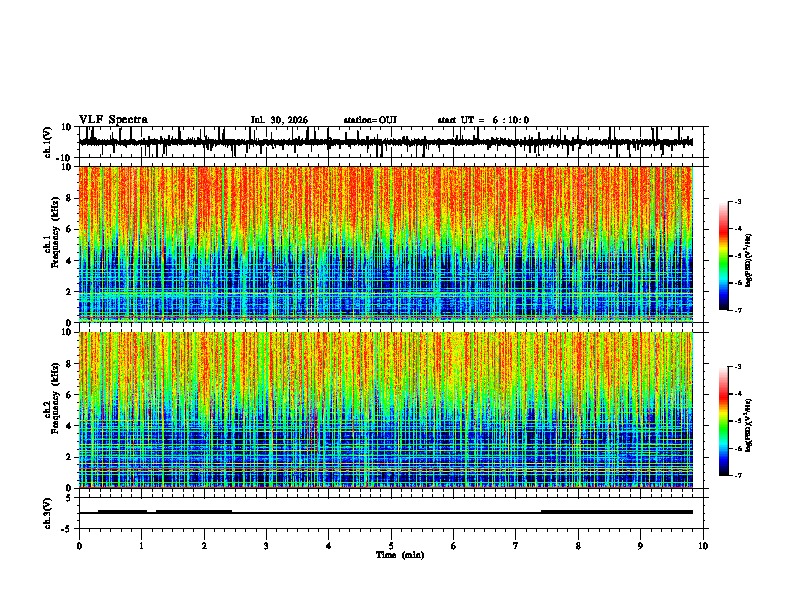792x612 pixels.
Task: Click the '5' tick on ch.3(V) axis
Action: pos(69,497)
